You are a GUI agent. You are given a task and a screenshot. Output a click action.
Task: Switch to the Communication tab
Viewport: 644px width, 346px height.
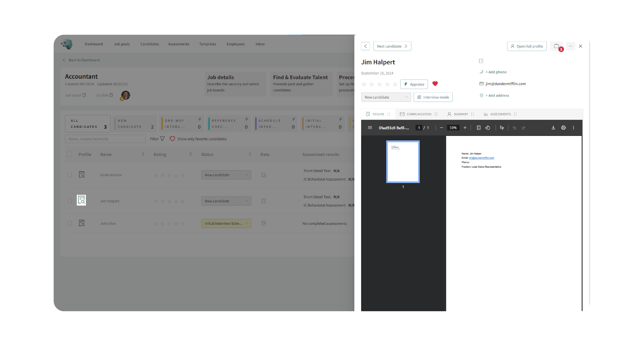pyautogui.click(x=416, y=114)
